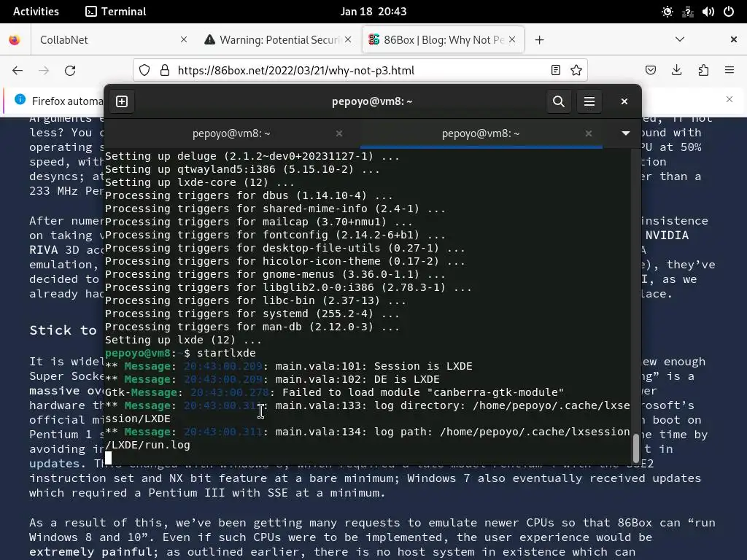Click the volume speaker icon in top bar

(708, 12)
